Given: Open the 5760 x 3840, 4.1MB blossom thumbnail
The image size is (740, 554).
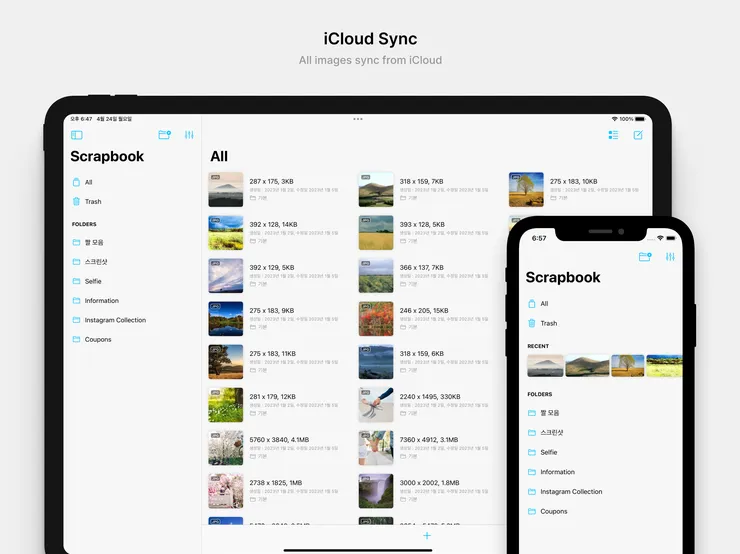Looking at the screenshot, I should [226, 448].
